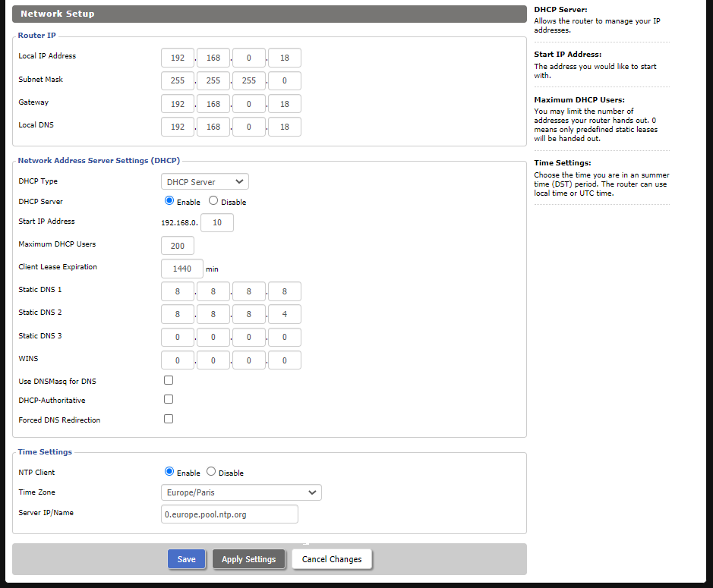This screenshot has height=588, width=713.
Task: Focus the Static DNS 3 second octet field
Action: coord(213,337)
